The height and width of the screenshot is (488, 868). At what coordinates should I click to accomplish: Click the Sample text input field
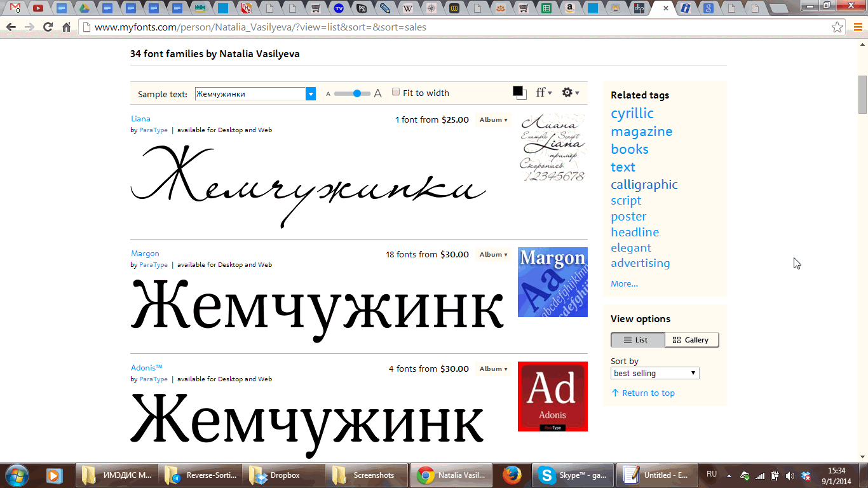click(250, 94)
